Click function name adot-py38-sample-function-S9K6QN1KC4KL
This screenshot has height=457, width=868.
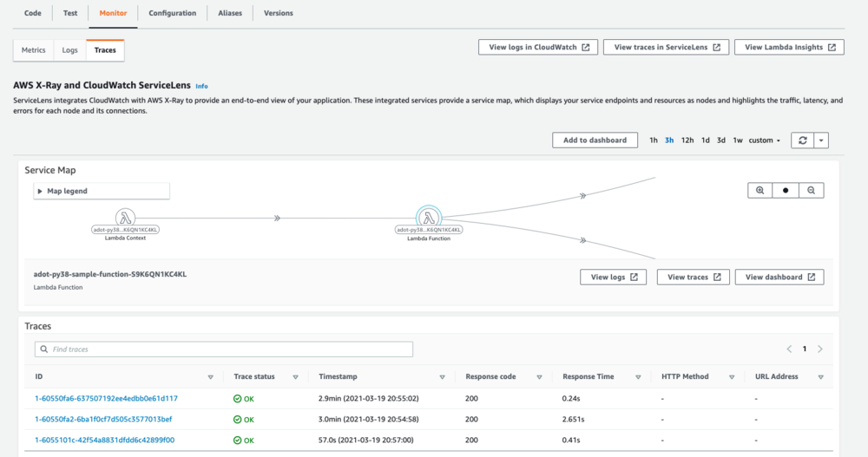(x=110, y=274)
